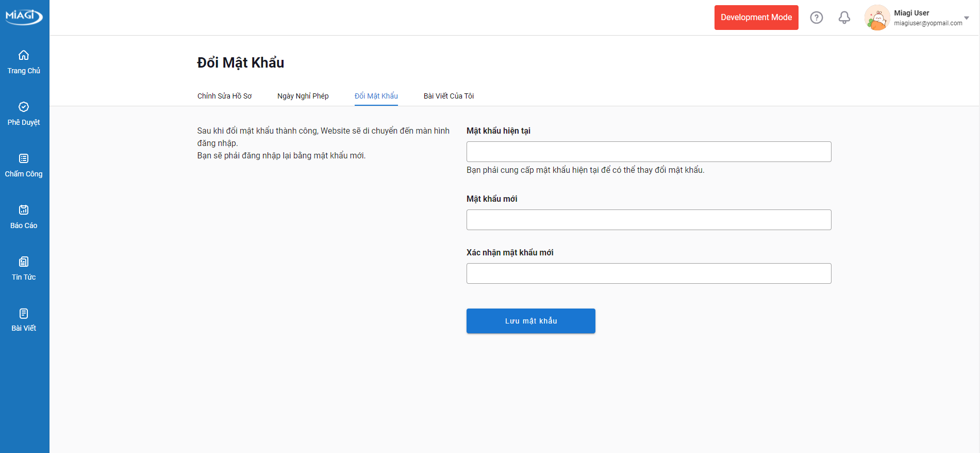
Task: Switch to Ngày Nghỉ Phép tab
Action: coord(303,96)
